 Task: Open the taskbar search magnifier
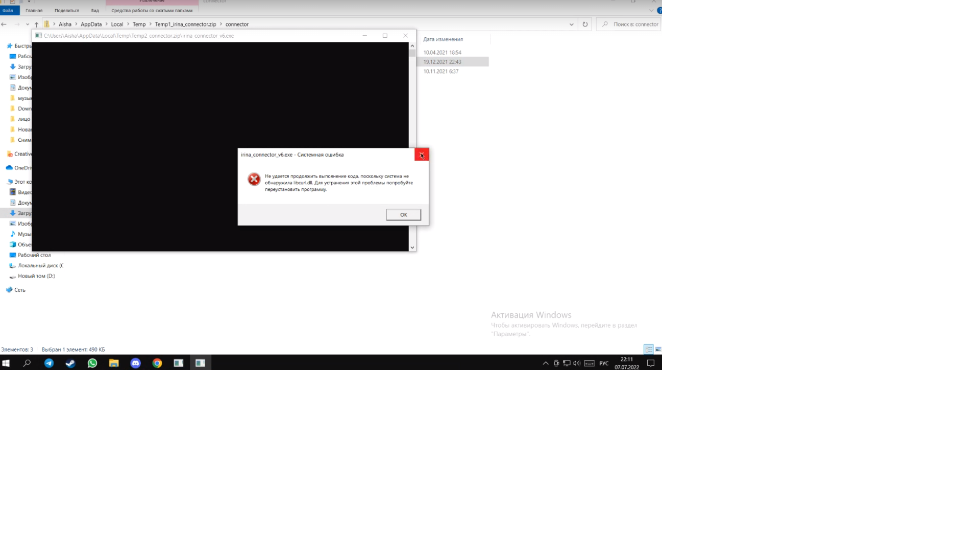(27, 363)
